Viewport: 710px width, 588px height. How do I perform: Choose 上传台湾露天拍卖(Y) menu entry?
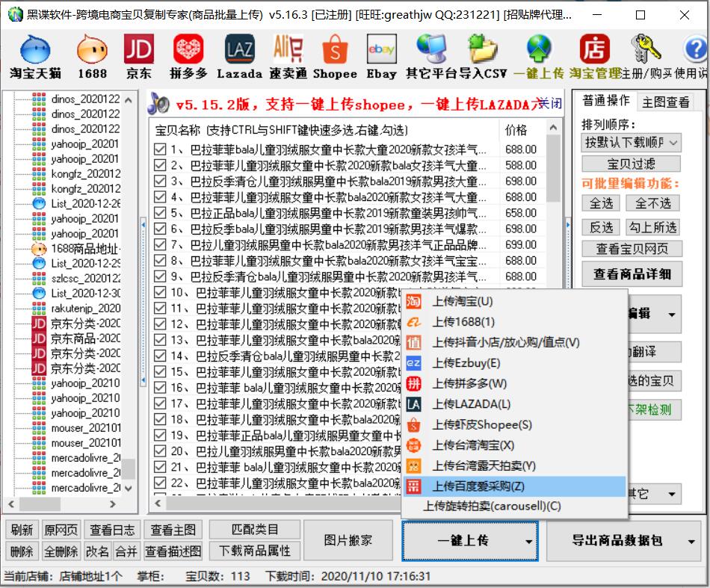coord(514,466)
